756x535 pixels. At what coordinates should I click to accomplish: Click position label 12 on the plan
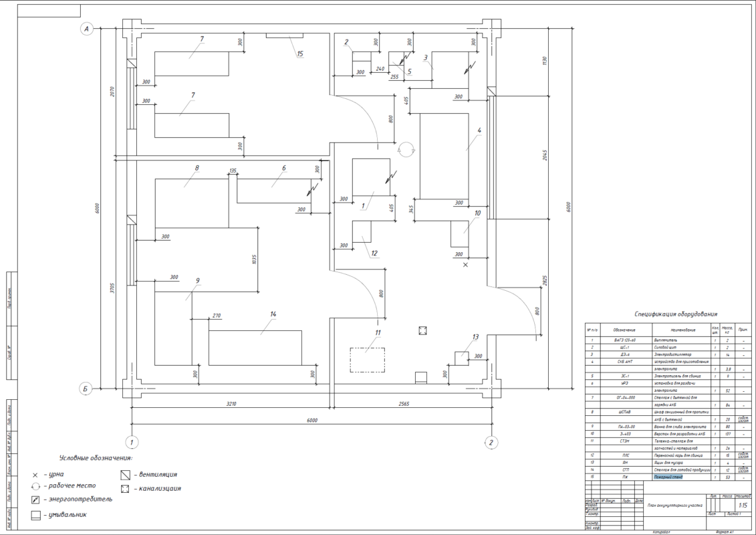coord(374,253)
